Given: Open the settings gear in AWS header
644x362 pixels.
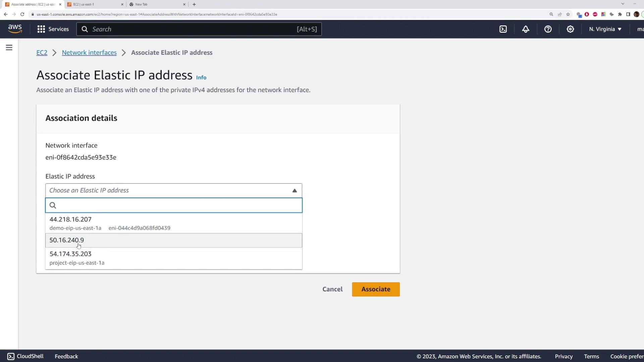Looking at the screenshot, I should click(x=570, y=29).
